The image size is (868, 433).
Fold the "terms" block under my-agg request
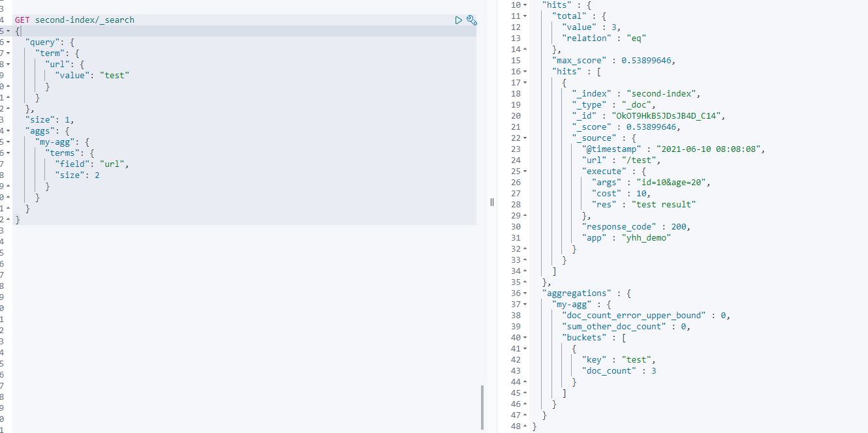[x=7, y=153]
